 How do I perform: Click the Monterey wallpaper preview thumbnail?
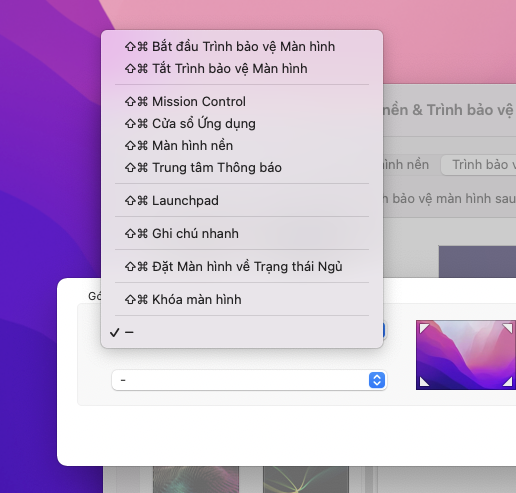pyautogui.click(x=466, y=355)
